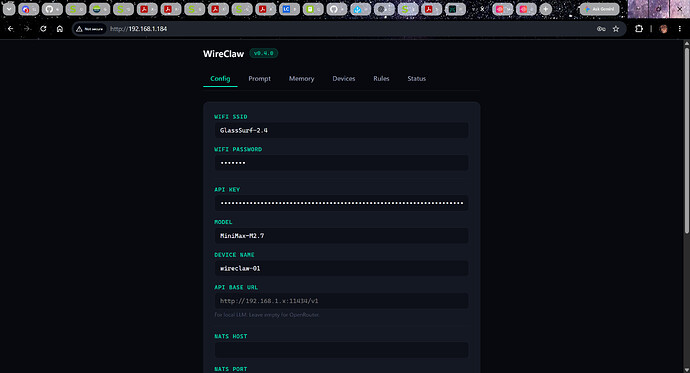Click into the API Key field
Viewport: 690px width, 373px height.
(341, 203)
